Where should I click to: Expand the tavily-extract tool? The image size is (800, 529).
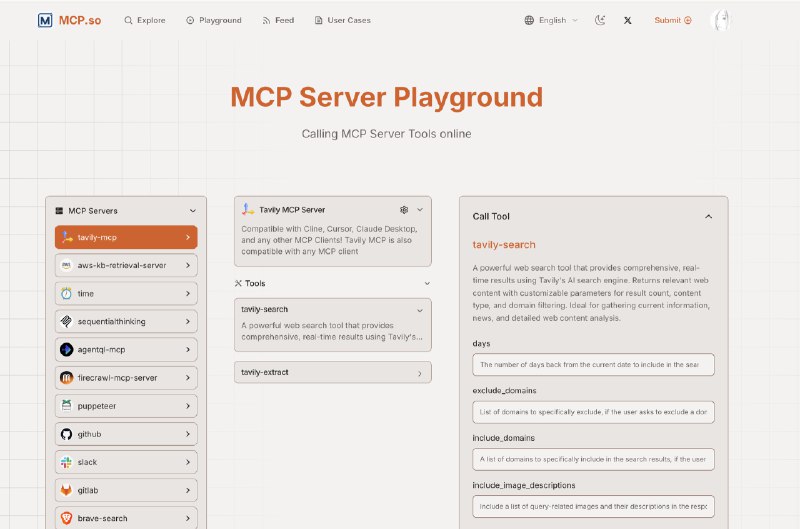pos(333,372)
